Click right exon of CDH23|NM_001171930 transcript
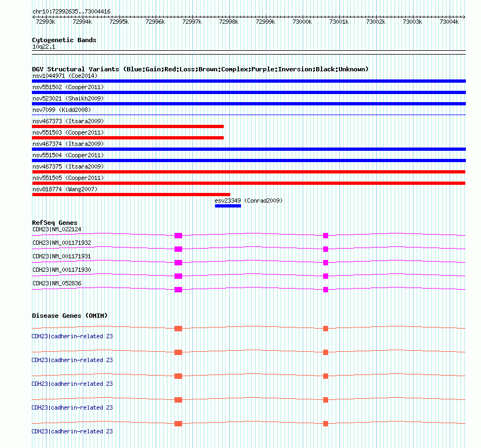 point(326,276)
